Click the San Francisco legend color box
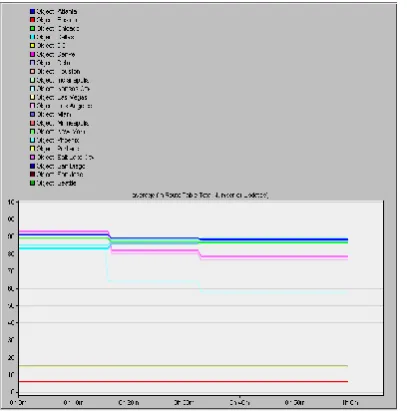 click(32, 174)
